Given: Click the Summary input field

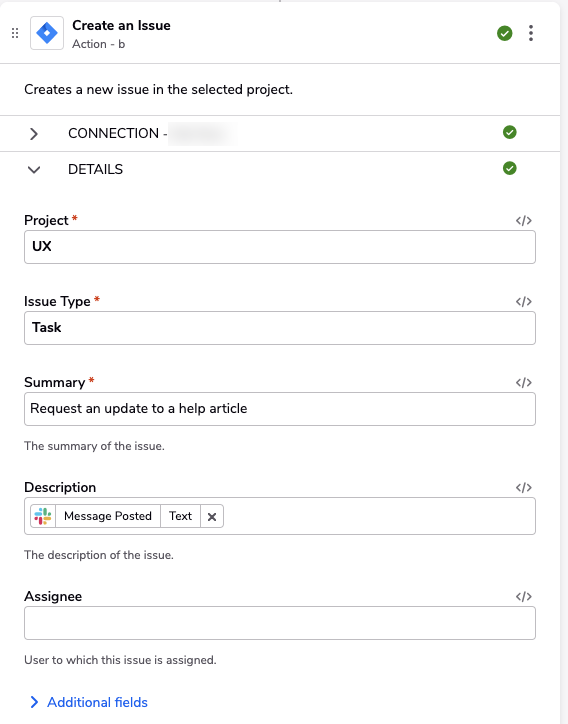Looking at the screenshot, I should point(280,409).
